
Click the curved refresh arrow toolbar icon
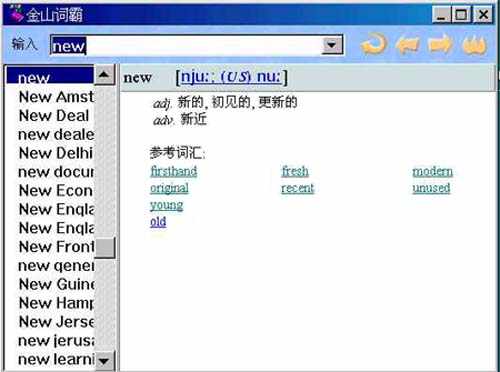point(374,44)
